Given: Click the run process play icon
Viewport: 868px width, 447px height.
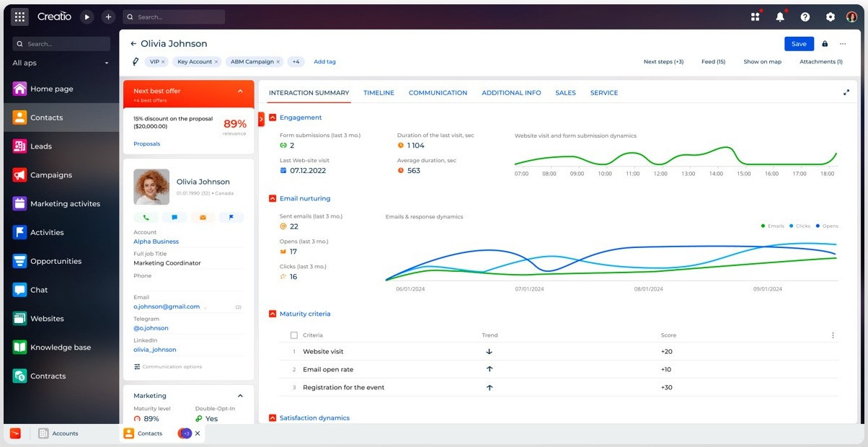Looking at the screenshot, I should [87, 17].
